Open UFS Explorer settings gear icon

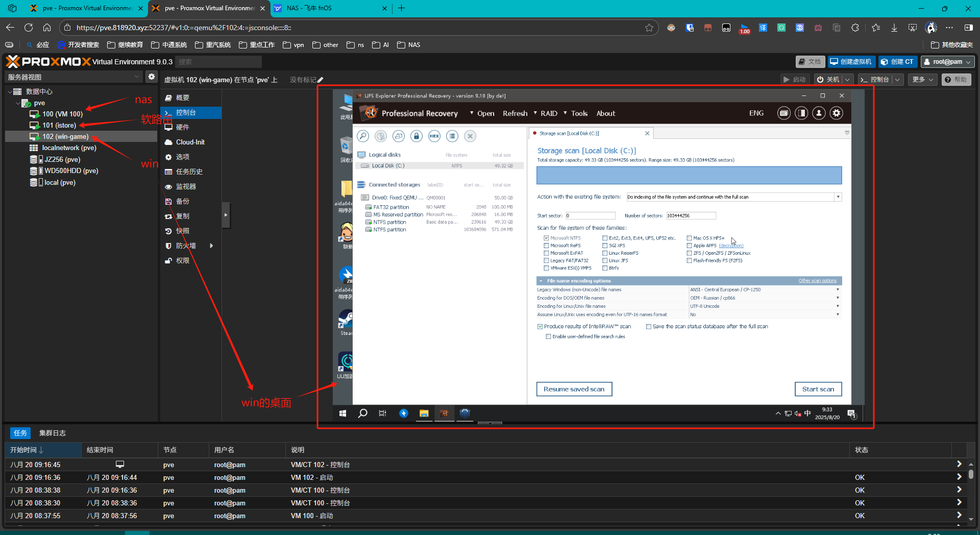pyautogui.click(x=836, y=113)
